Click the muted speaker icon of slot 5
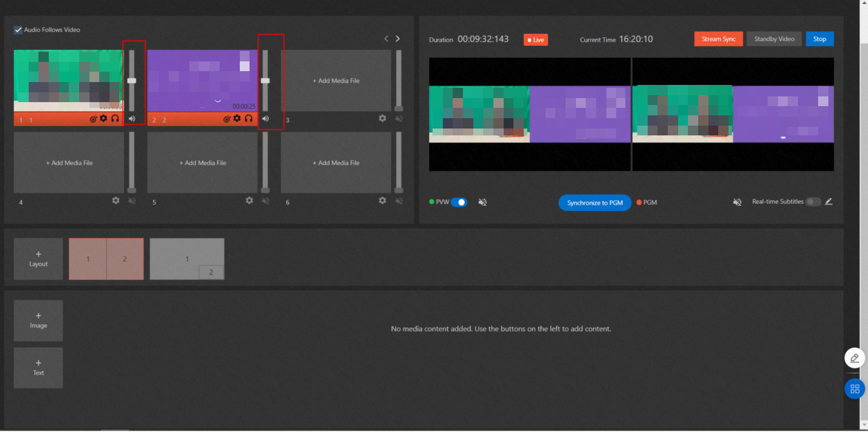The width and height of the screenshot is (868, 432). 265,200
